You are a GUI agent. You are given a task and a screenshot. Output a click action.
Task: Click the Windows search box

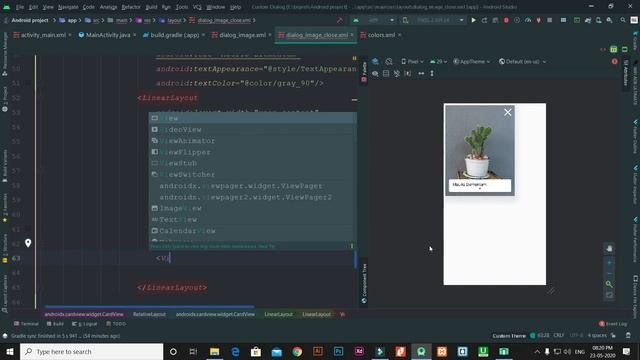(91, 351)
